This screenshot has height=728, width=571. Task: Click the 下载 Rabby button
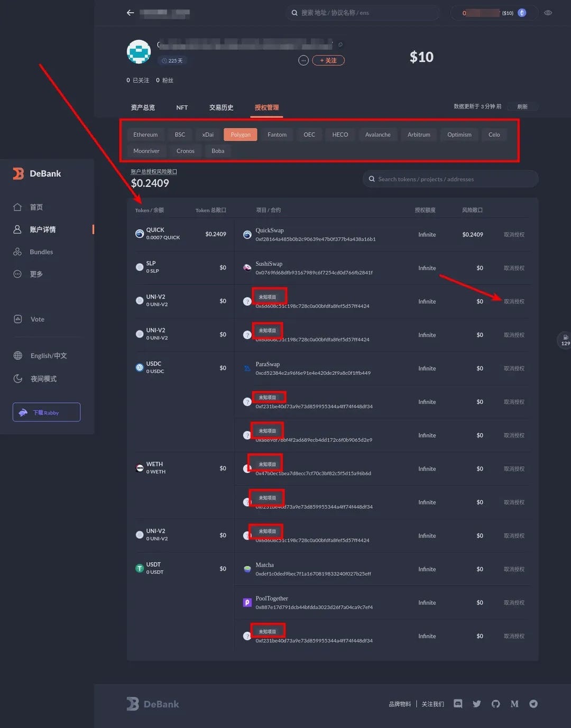pyautogui.click(x=47, y=412)
